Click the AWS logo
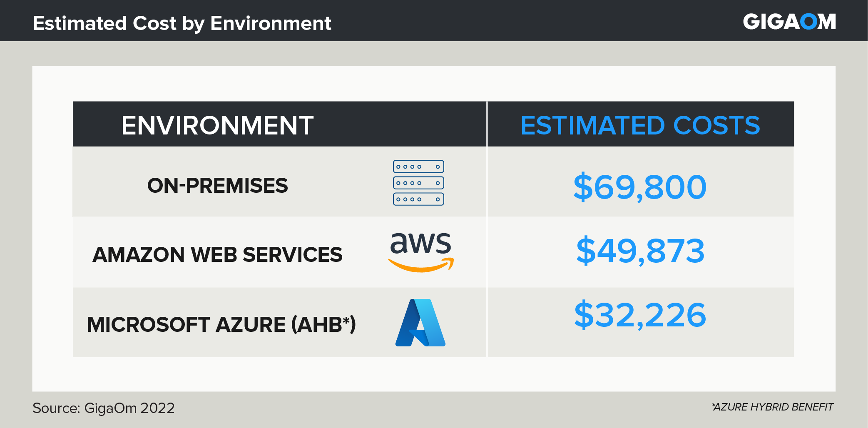 tap(420, 251)
